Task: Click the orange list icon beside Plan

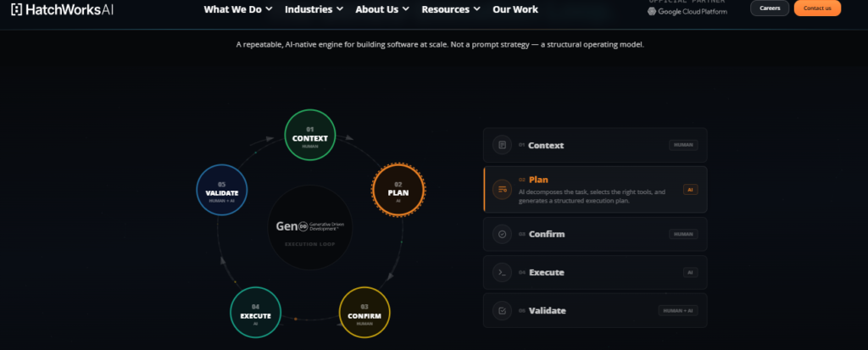Action: tap(502, 189)
